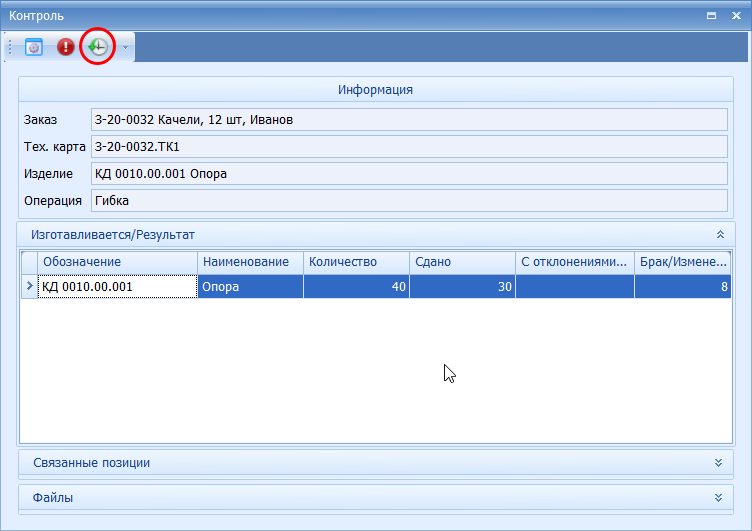Viewport: 752px width, 531px height.
Task: Sort by Наименование column header
Action: tap(250, 262)
